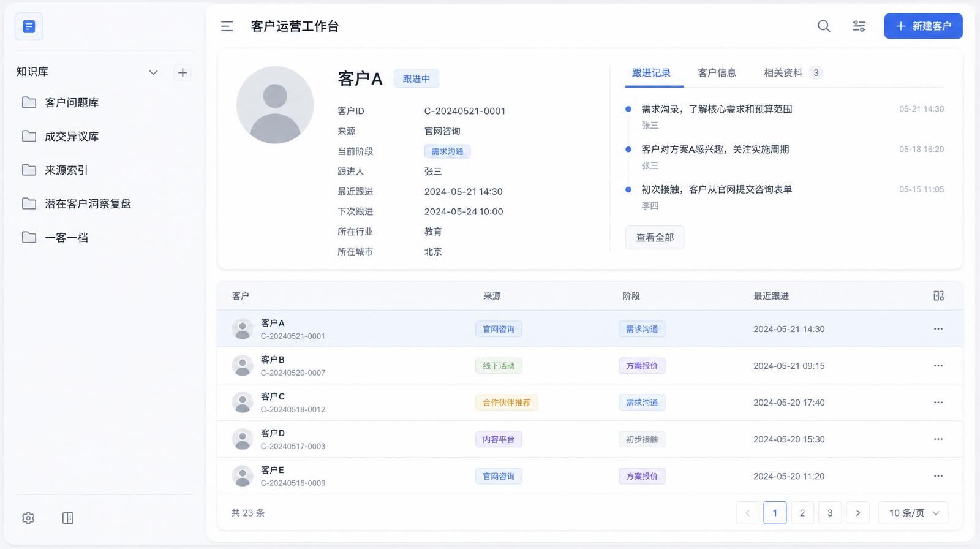Add a new 知识库 item with plus
Screen dimensions: 980x549
tap(183, 72)
